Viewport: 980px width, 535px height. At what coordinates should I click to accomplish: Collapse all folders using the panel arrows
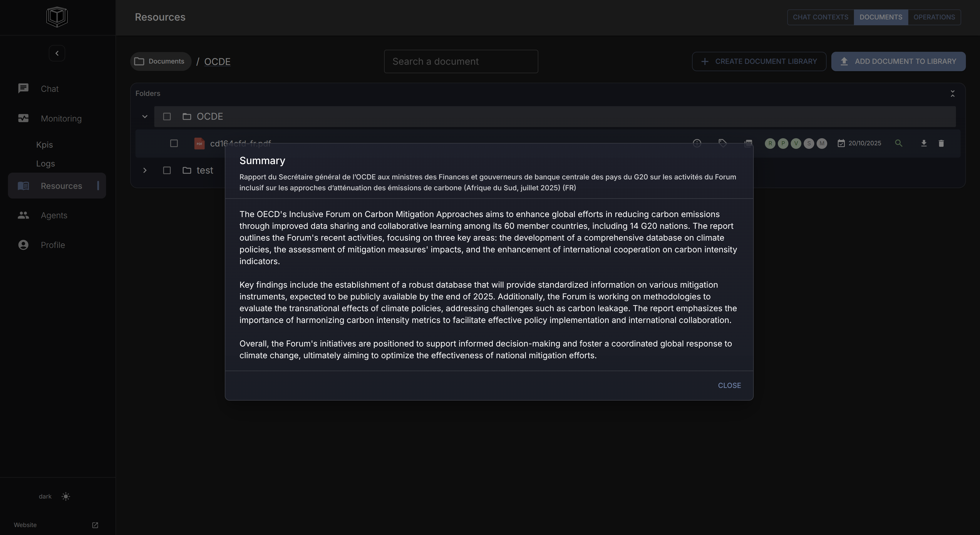tap(952, 93)
